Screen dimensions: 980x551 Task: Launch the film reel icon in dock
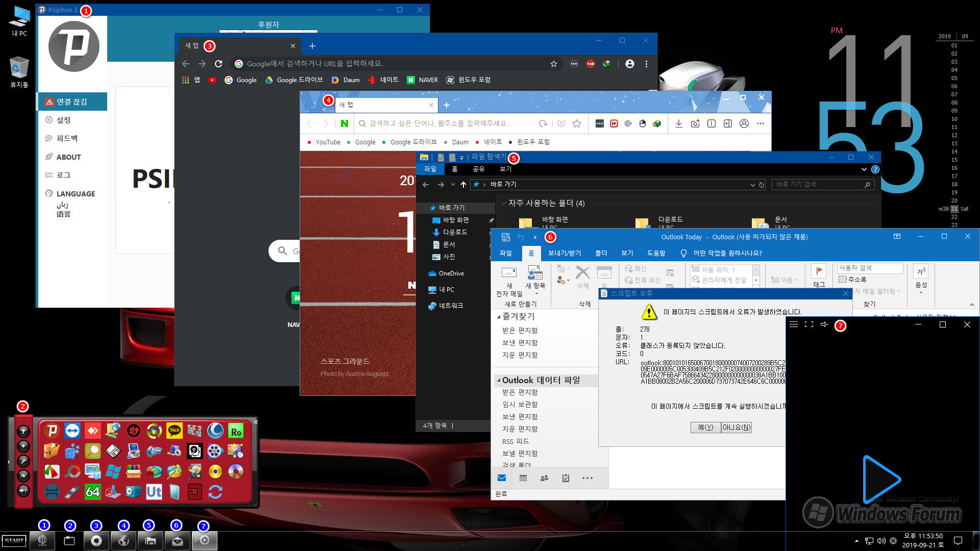click(215, 451)
